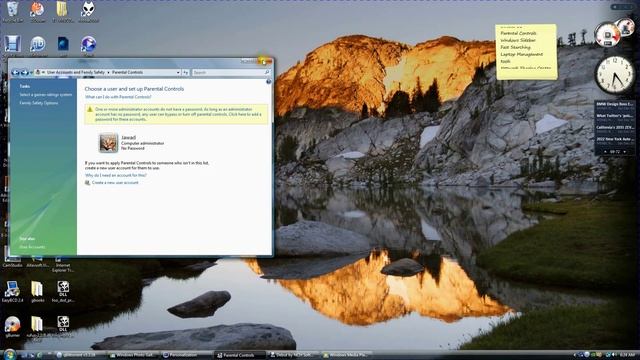Click 'Parental Controls' line on sticky note
The width and height of the screenshot is (640, 360).
tap(518, 33)
